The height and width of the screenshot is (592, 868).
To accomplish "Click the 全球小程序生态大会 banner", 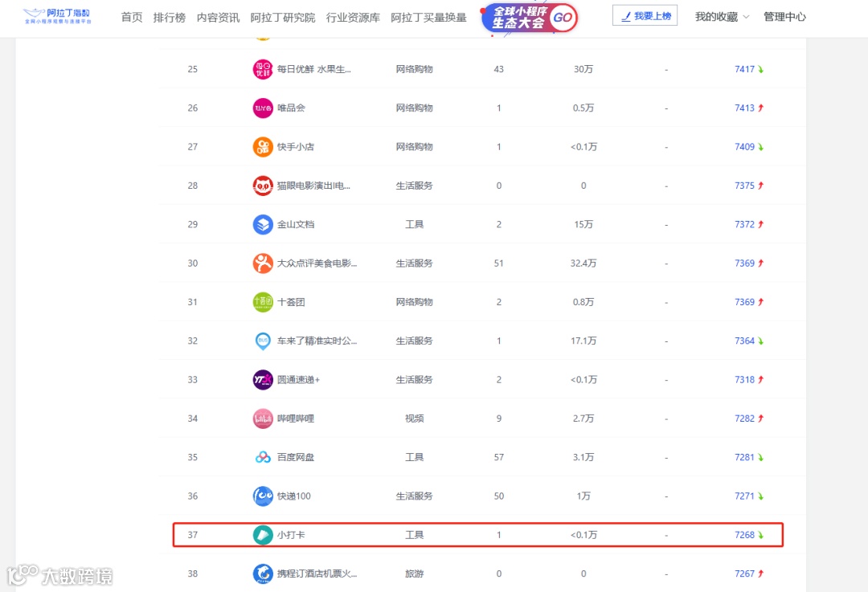I will tap(529, 18).
